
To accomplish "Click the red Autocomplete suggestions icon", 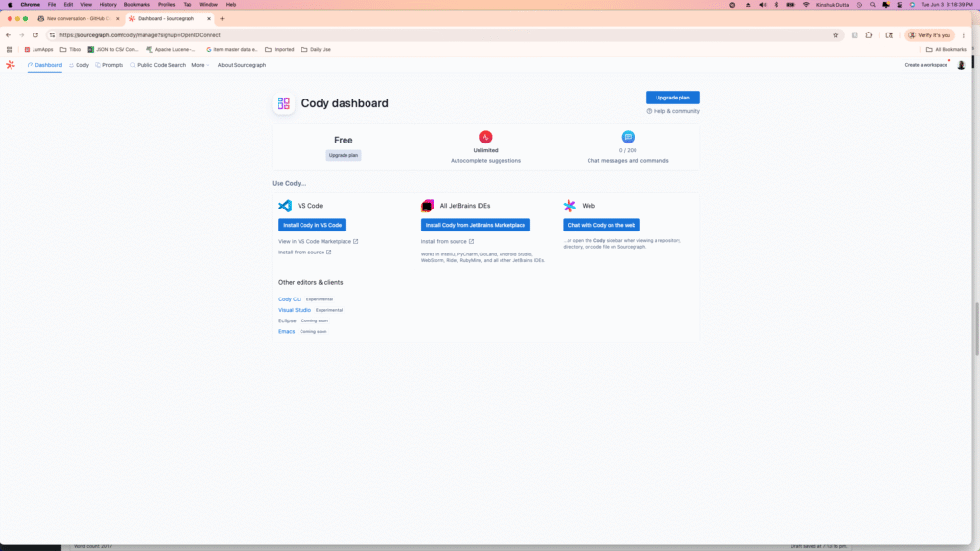I will [x=485, y=137].
